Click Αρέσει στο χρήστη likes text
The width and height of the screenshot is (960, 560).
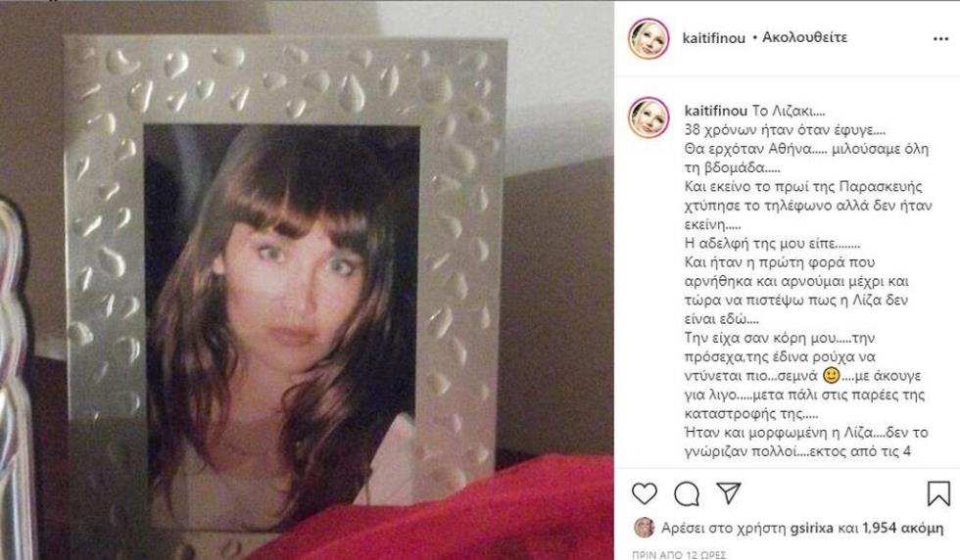(724, 528)
